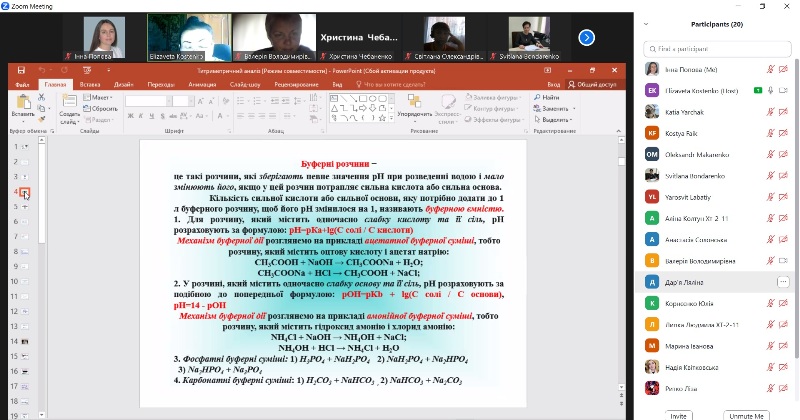The width and height of the screenshot is (800, 420).
Task: Click the Paste (Вставить) clipboard icon
Action: pyautogui.click(x=22, y=105)
